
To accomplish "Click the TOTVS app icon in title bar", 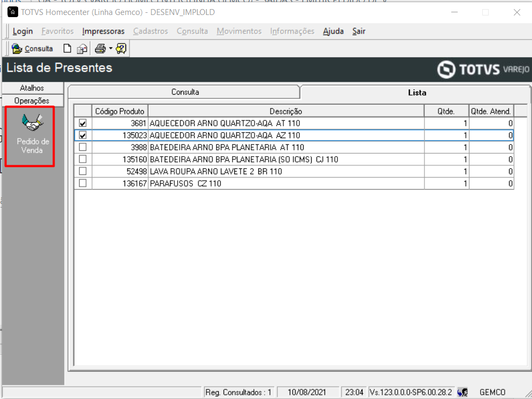I will click(12, 12).
